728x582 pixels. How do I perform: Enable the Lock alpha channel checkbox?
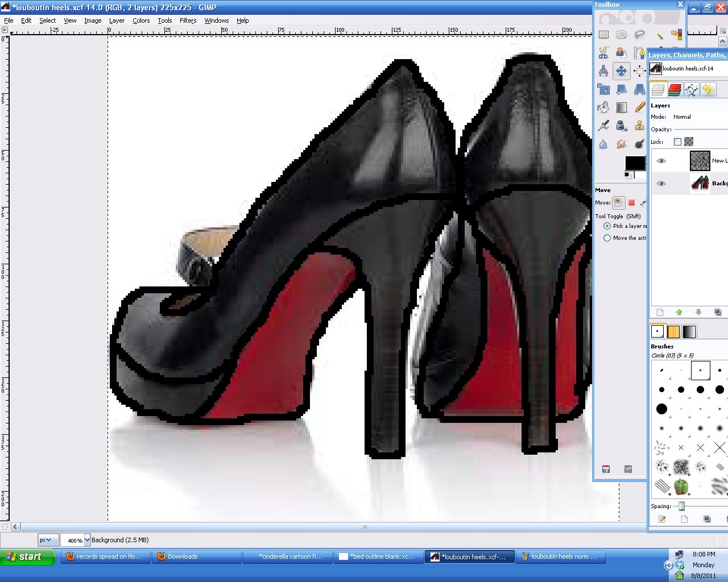[677, 142]
